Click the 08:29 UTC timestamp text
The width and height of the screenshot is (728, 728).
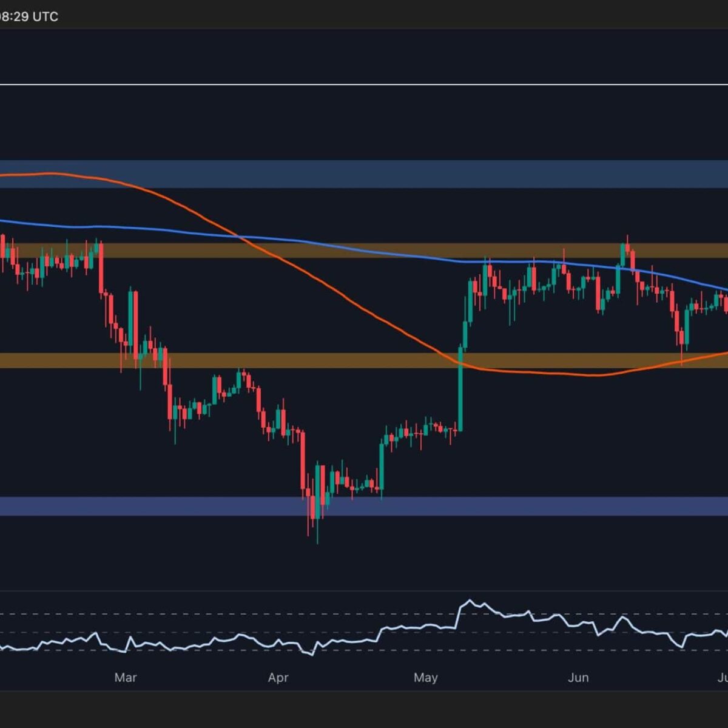[29, 16]
